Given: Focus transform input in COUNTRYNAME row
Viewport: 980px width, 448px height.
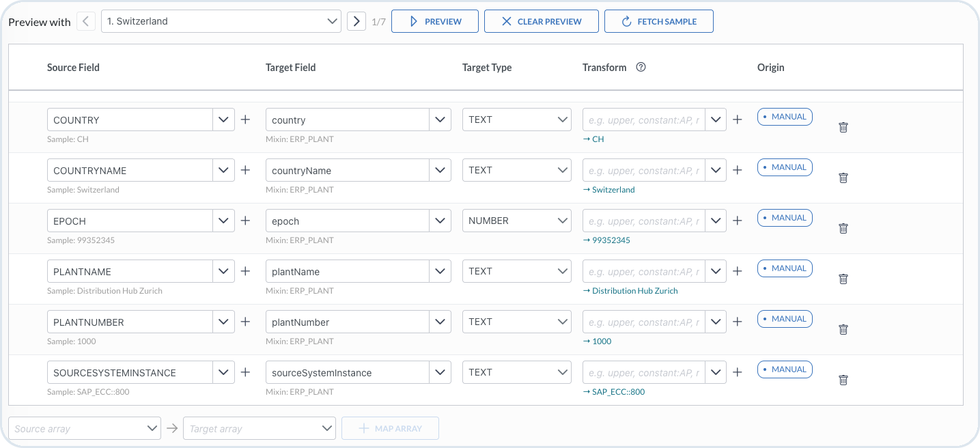Looking at the screenshot, I should 643,170.
